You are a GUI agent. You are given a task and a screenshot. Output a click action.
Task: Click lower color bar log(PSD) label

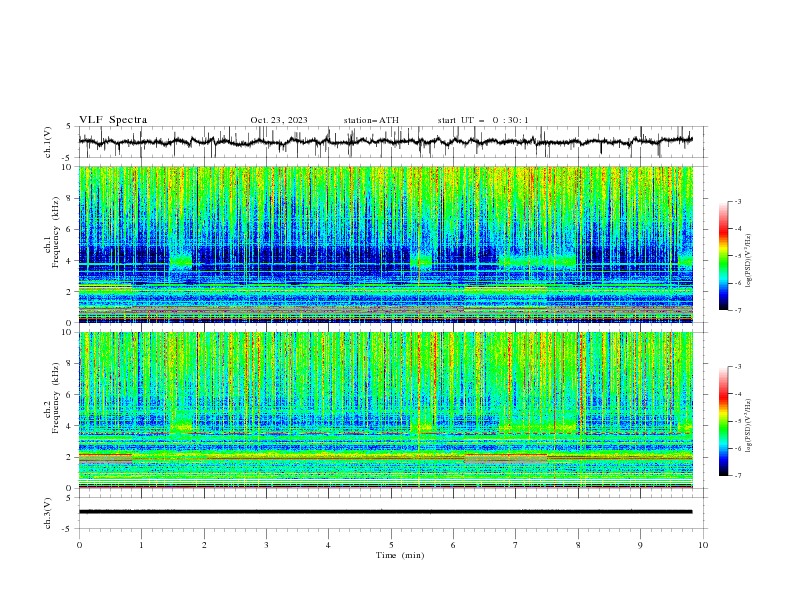point(749,425)
